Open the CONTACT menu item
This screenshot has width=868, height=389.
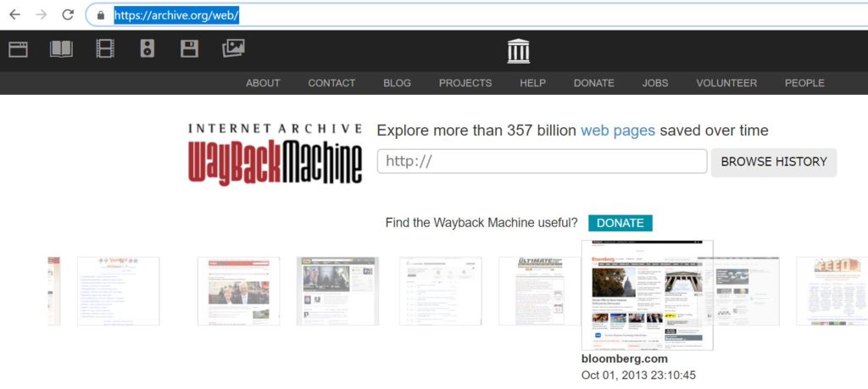click(331, 83)
